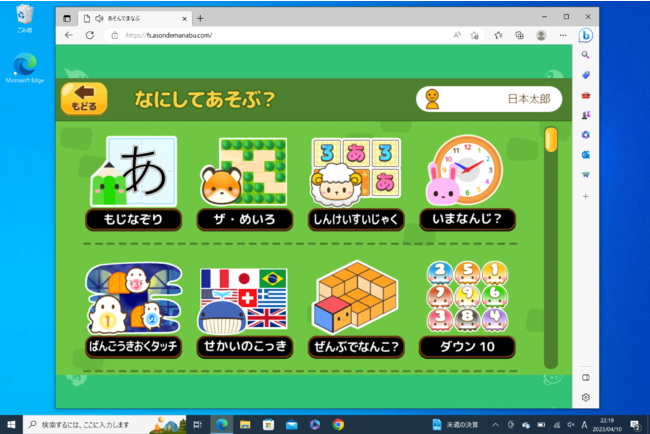Screen dimensions: 650x434
Task: Open the Microsoft Edge desktop shortcut
Action: [25, 68]
